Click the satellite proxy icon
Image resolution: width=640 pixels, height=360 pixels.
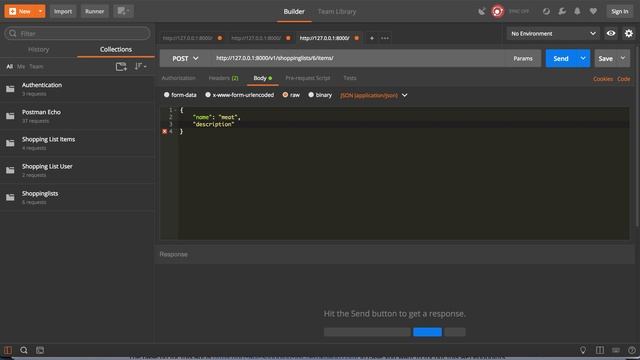pyautogui.click(x=482, y=11)
